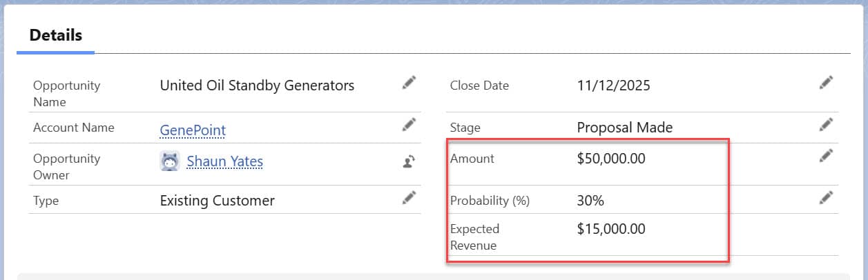Click the 30% probability value
The height and width of the screenshot is (280, 868).
[590, 201]
